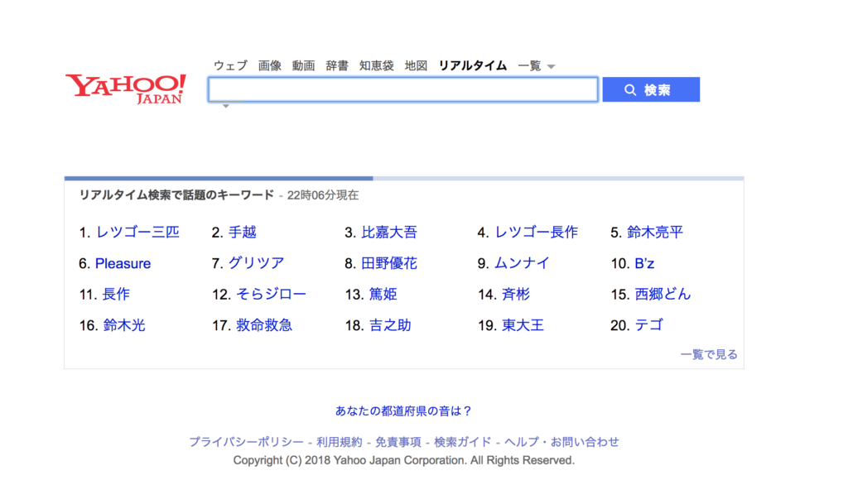This screenshot has width=848, height=504.
Task: Open the プライバシーポリシー footer link
Action: click(246, 442)
